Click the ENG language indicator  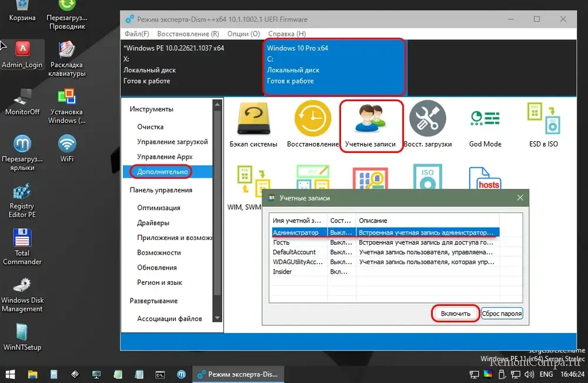546,374
